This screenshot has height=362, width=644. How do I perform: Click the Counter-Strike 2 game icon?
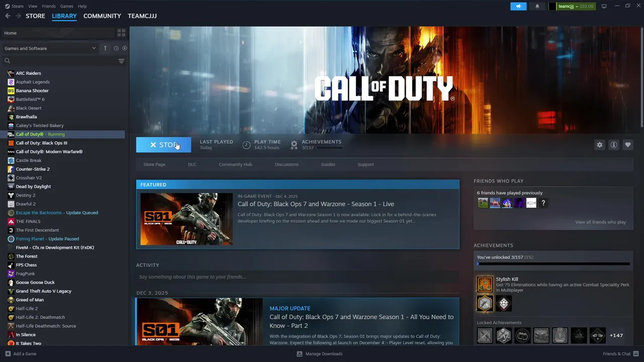point(11,169)
